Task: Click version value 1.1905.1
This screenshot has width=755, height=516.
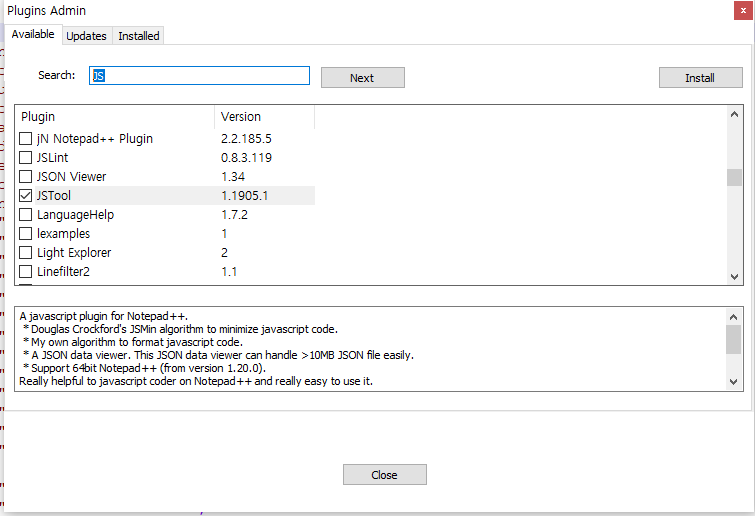Action: click(x=245, y=195)
